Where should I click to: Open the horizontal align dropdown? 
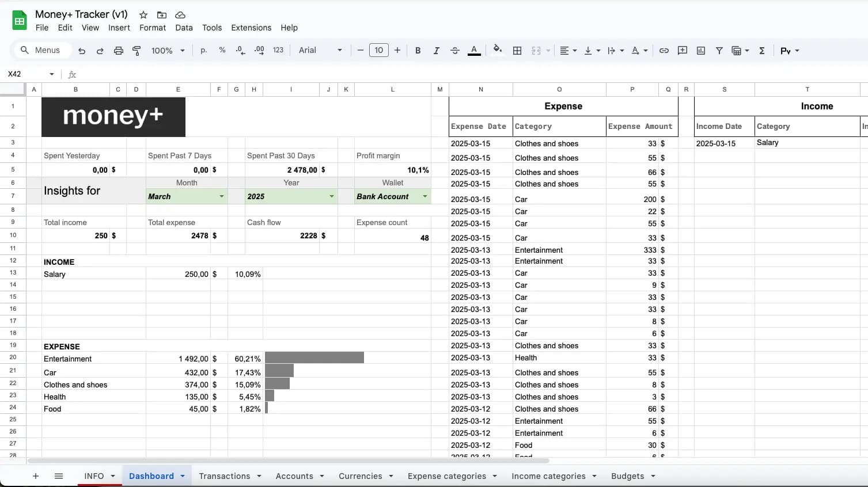[568, 51]
